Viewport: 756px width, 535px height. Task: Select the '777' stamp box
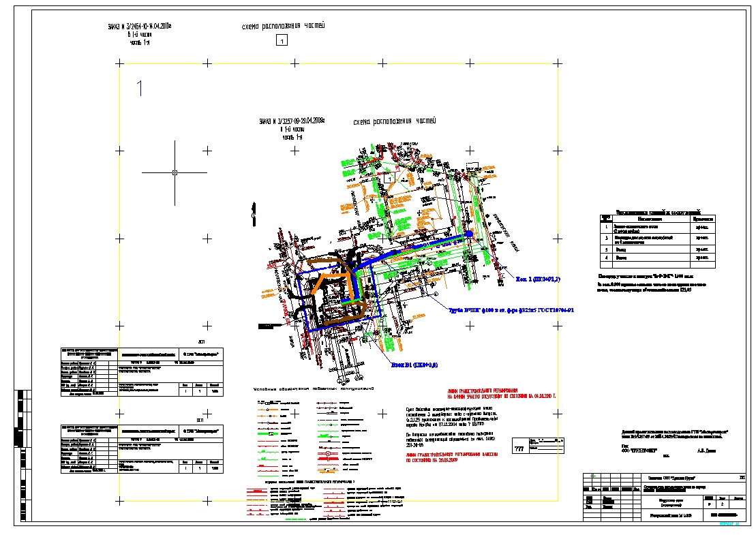[x=538, y=445]
